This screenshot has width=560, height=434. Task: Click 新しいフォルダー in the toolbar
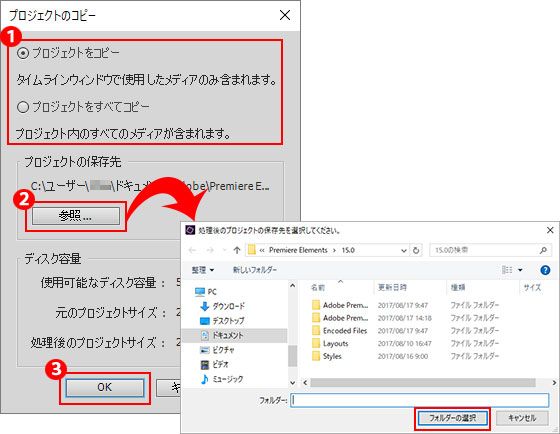[x=255, y=270]
